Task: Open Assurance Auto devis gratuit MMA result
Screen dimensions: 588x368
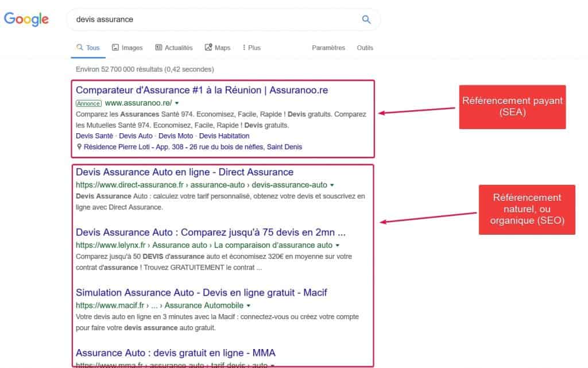Action: (176, 352)
